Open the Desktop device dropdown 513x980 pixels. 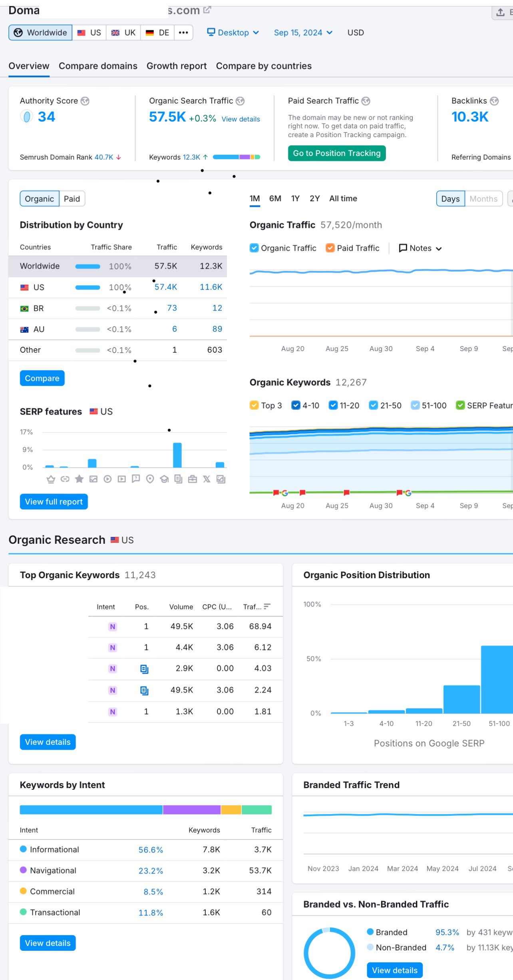coord(233,32)
